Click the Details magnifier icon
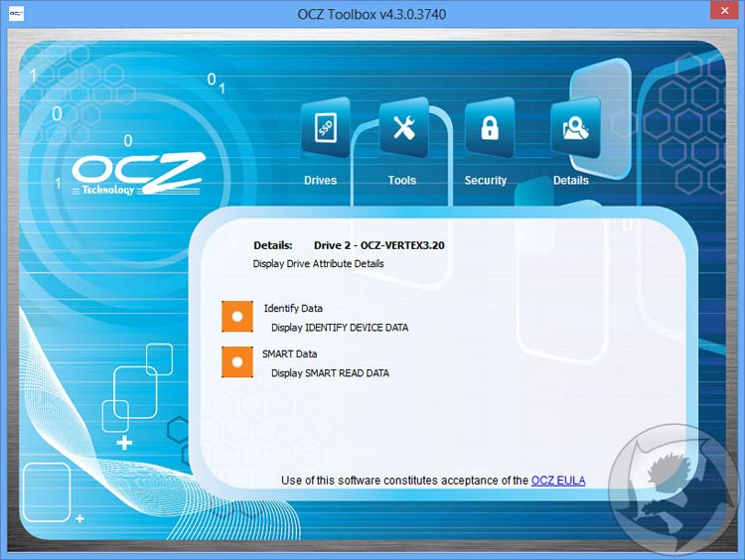The image size is (745, 560). (x=574, y=128)
